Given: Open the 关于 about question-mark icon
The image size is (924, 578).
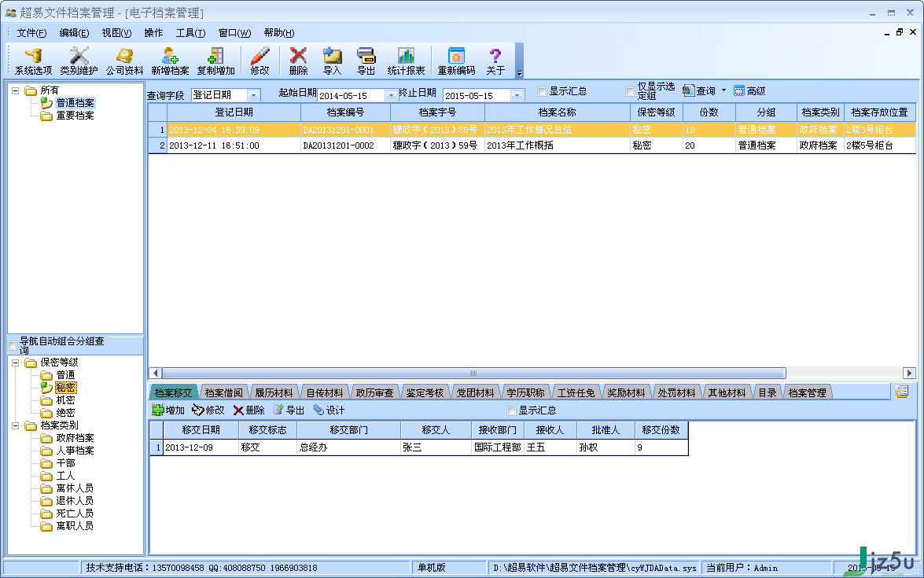Looking at the screenshot, I should [495, 61].
